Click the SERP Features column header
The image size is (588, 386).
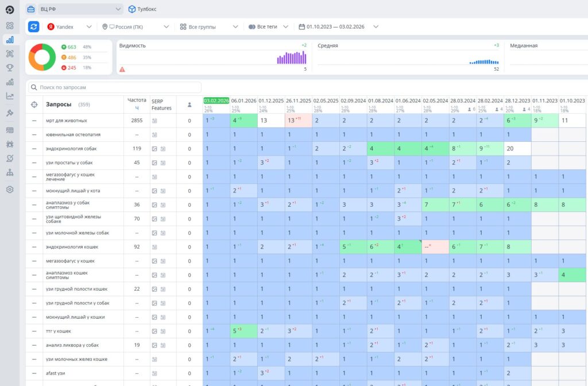pyautogui.click(x=161, y=105)
